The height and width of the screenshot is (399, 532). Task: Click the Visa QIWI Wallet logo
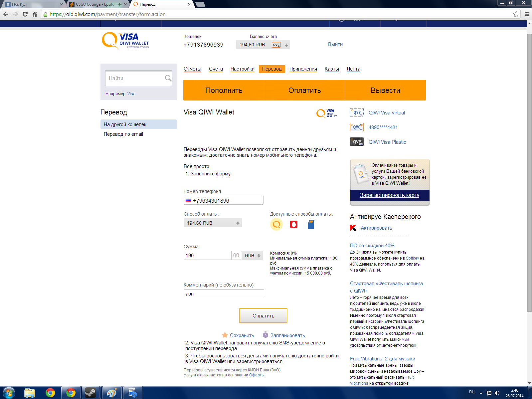(x=125, y=41)
